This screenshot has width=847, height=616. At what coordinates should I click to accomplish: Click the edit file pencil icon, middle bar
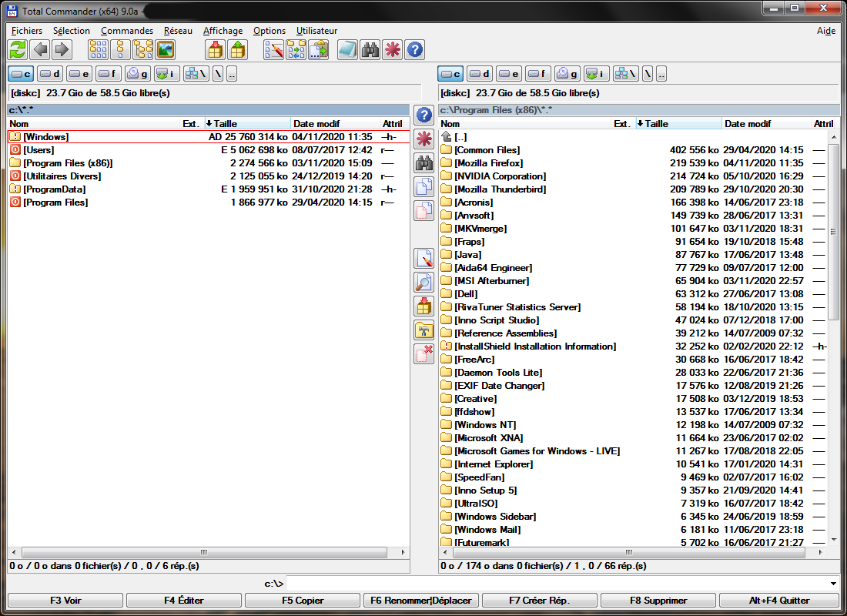424,258
